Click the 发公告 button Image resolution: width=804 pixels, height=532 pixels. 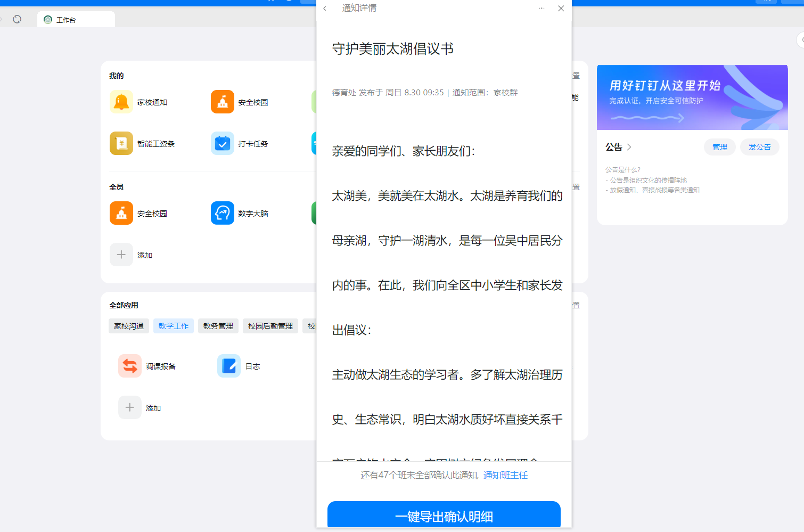tap(760, 147)
